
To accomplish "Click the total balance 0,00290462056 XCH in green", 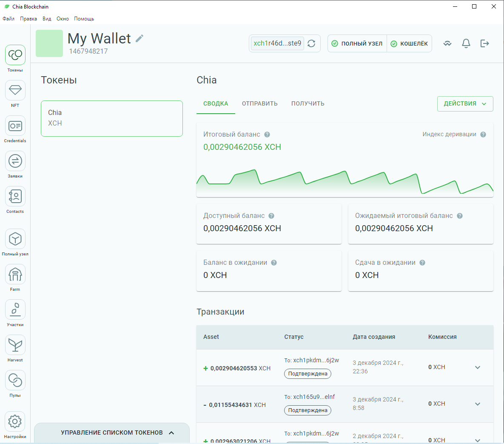I will coord(242,147).
